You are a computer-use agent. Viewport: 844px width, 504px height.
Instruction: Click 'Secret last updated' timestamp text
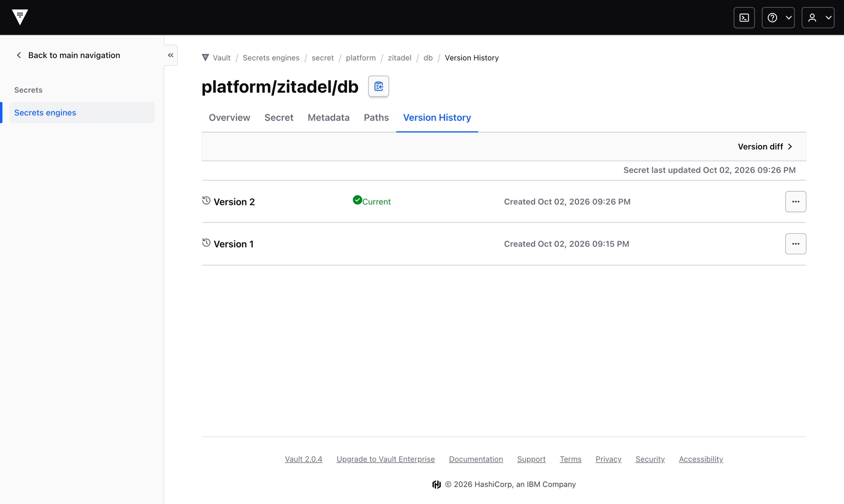click(709, 170)
